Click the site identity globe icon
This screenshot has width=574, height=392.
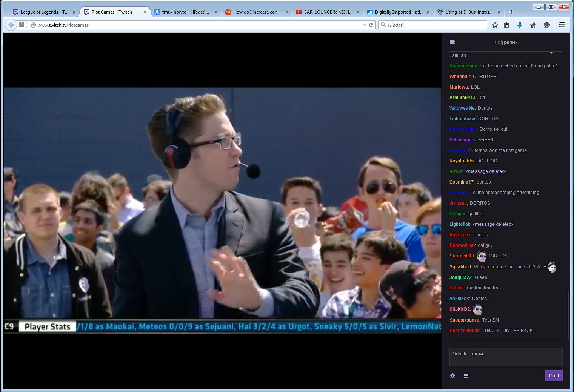[x=33, y=25]
